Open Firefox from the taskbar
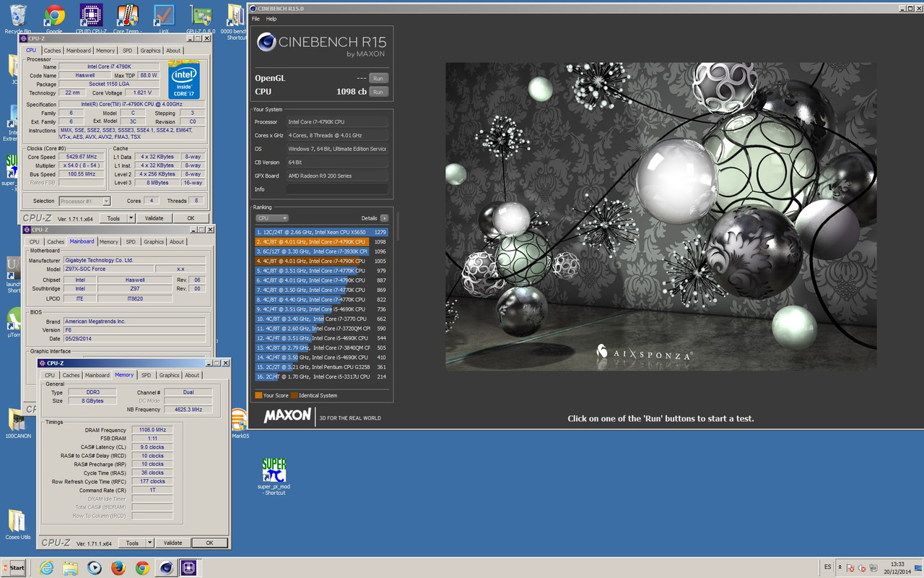924x578 pixels. (118, 568)
